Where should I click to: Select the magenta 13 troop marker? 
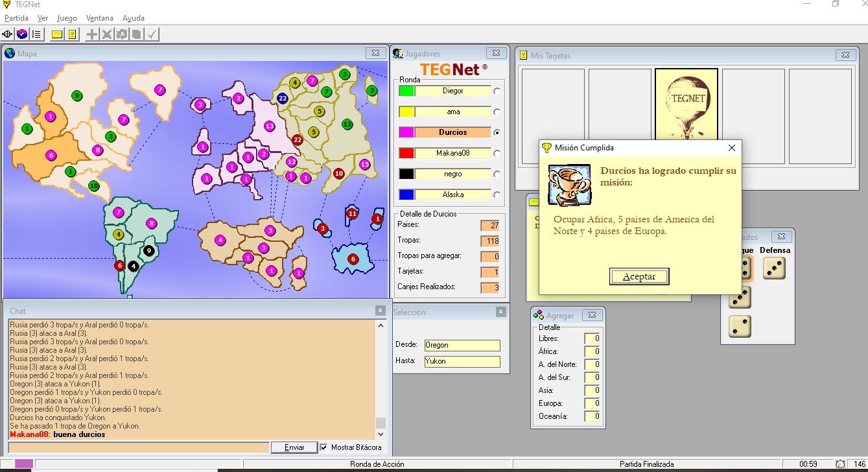[x=269, y=126]
